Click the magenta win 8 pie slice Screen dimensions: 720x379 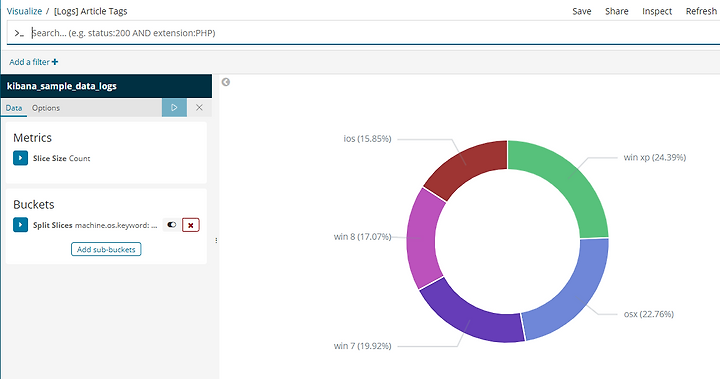(422, 238)
